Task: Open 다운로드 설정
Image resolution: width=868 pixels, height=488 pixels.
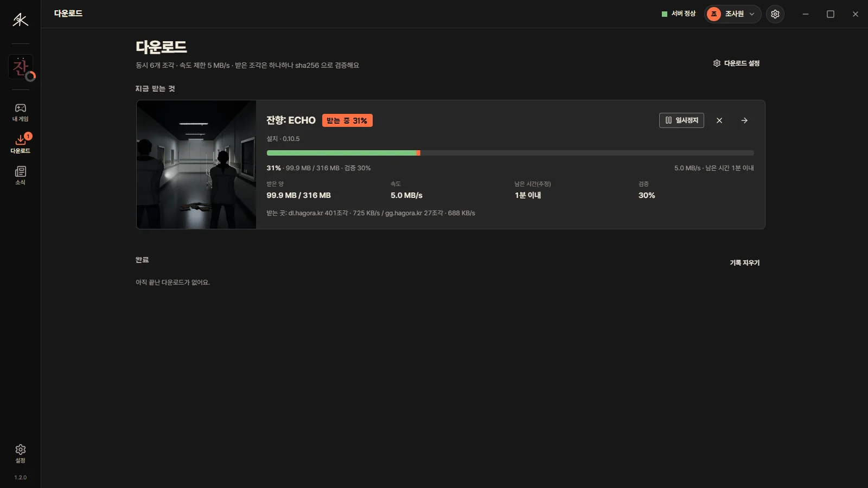Action: (736, 63)
